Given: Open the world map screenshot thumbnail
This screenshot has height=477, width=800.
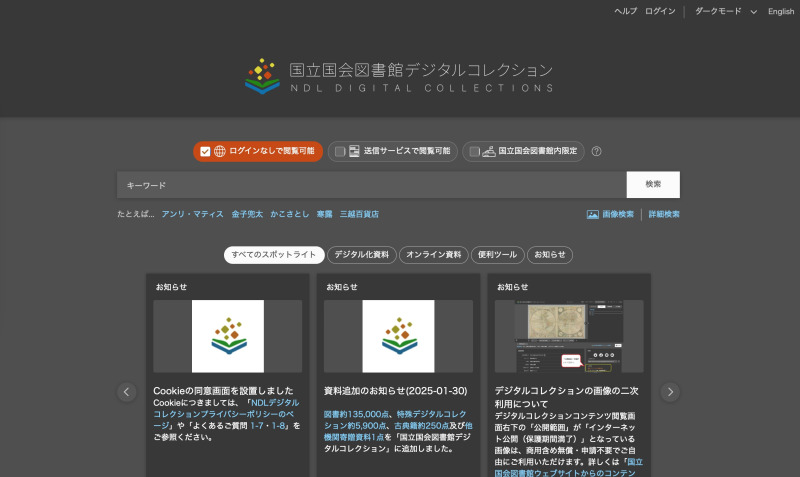Looking at the screenshot, I should tap(569, 336).
